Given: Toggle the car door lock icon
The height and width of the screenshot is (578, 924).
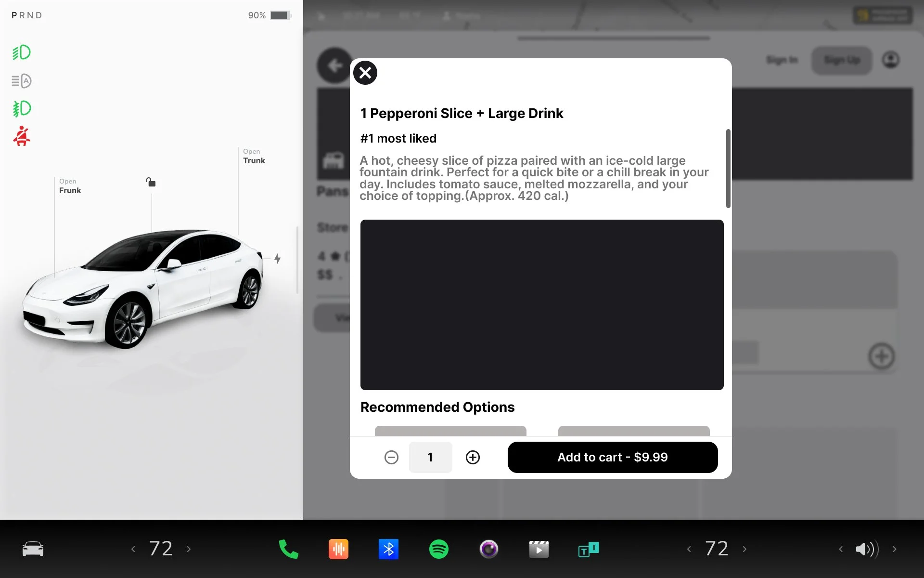Looking at the screenshot, I should (x=151, y=182).
